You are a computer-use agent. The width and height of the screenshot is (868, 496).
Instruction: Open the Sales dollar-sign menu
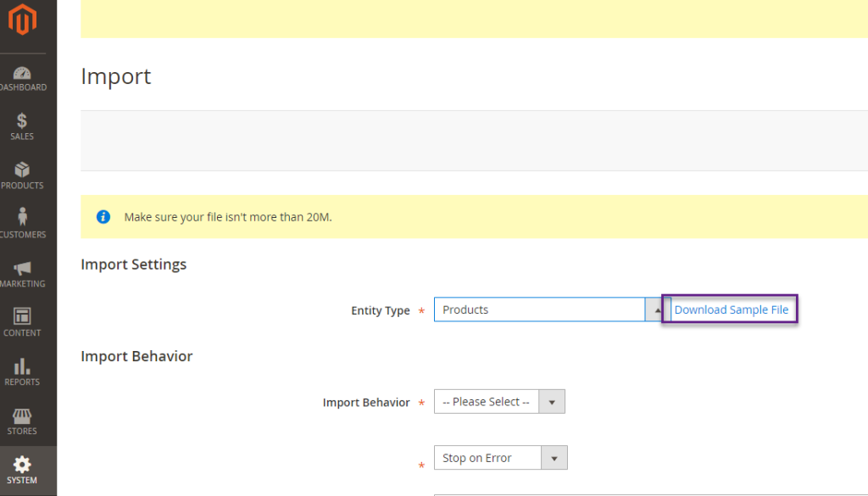point(22,127)
